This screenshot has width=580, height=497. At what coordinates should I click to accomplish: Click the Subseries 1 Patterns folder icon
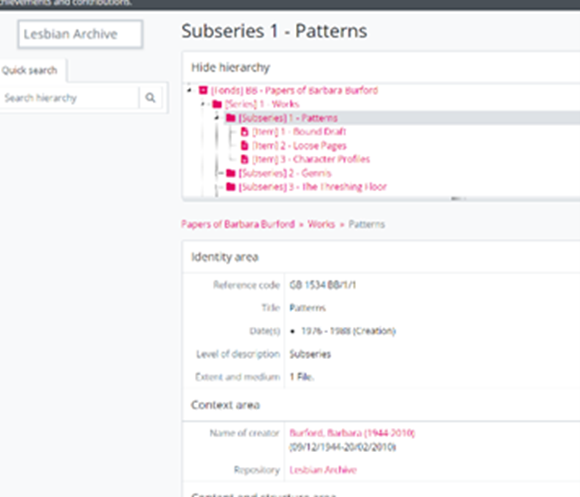231,118
